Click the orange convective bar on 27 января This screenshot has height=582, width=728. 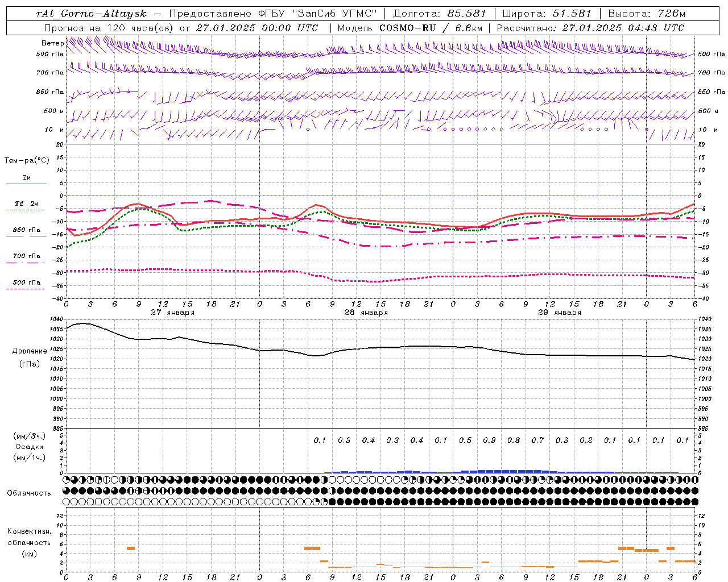(x=131, y=548)
